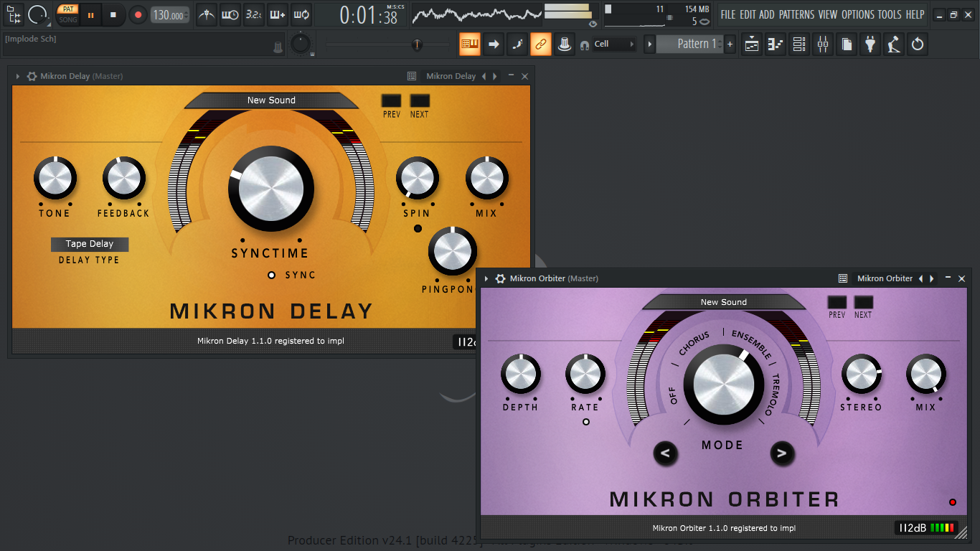Pause playback in the transport
The width and height of the screenshot is (980, 551).
click(x=90, y=14)
